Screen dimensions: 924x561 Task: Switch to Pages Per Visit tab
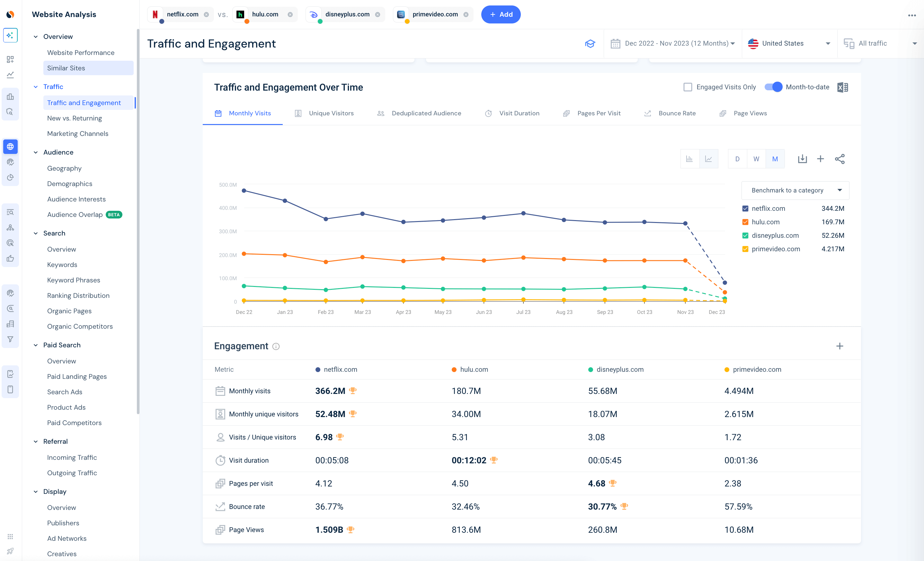592,113
